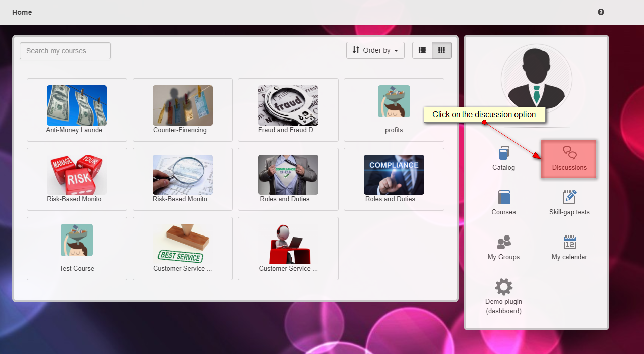This screenshot has width=644, height=354.
Task: Click the My calendar label
Action: point(569,257)
